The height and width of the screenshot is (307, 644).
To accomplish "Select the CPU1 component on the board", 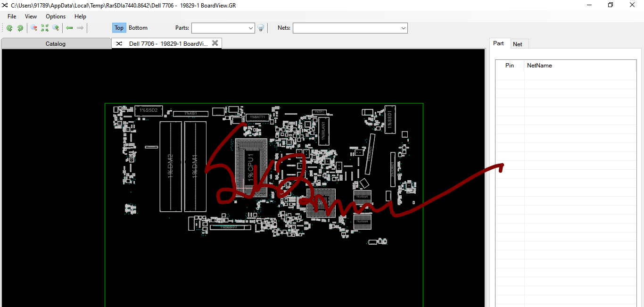I will click(x=251, y=168).
